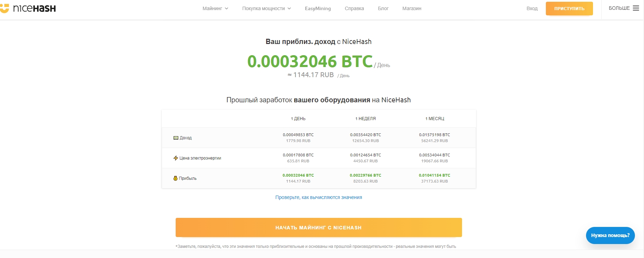This screenshot has width=644, height=258.
Task: Open the Справка menu item
Action: point(354,8)
